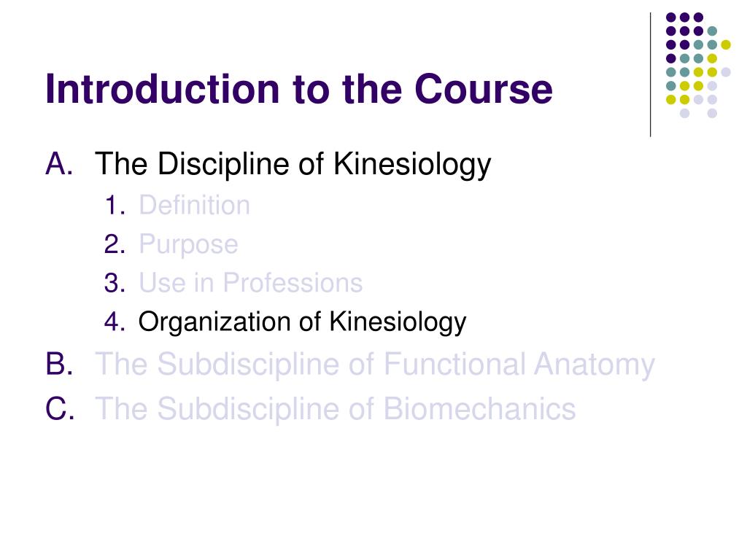Click the outline letter B. marker
This screenshot has width=747, height=560.
coord(60,365)
